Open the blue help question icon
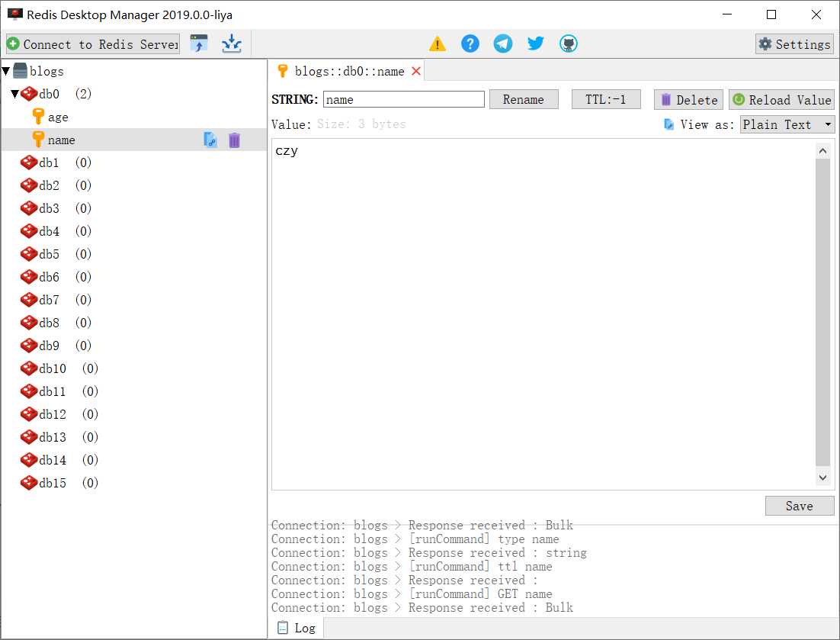 (x=470, y=43)
